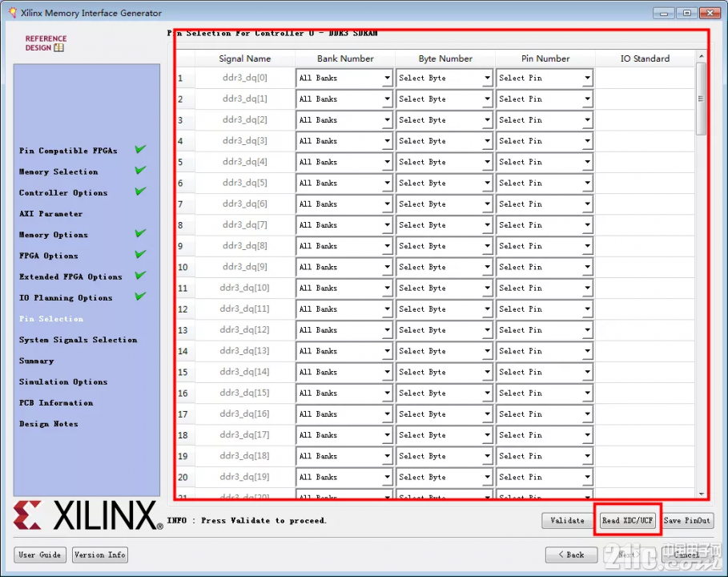Select the Pin Selection step in sidebar

coord(51,319)
